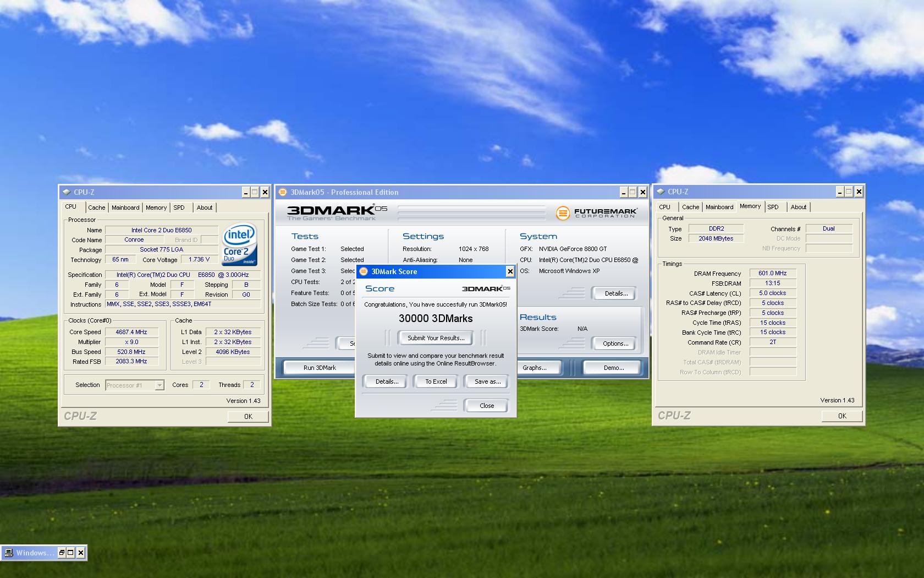Click the DRAM Frequency value 601.0 MHz
The width and height of the screenshot is (924, 578).
coord(772,273)
